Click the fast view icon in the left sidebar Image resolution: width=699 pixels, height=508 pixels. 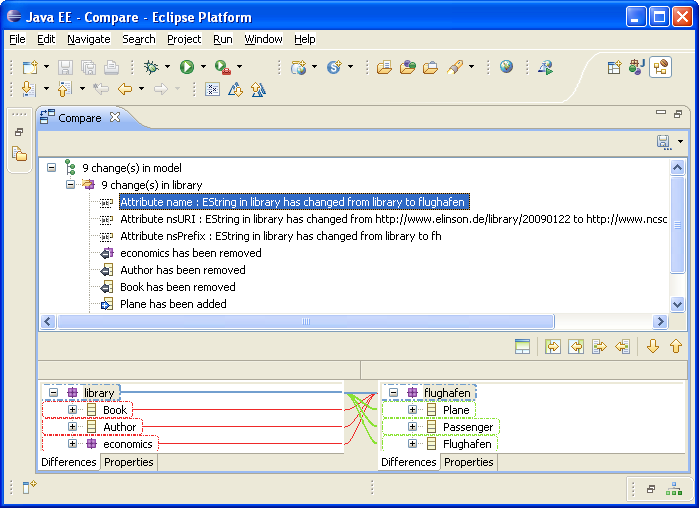pyautogui.click(x=19, y=154)
